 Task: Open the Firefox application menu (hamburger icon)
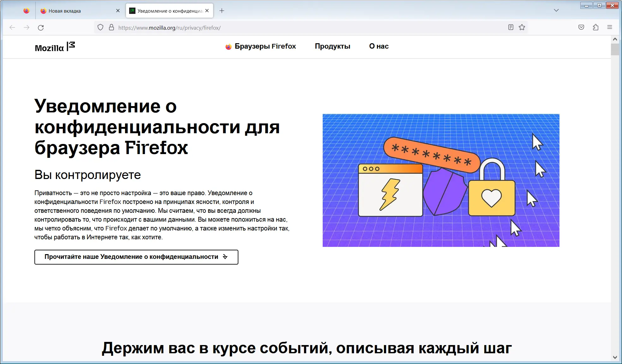pos(610,27)
